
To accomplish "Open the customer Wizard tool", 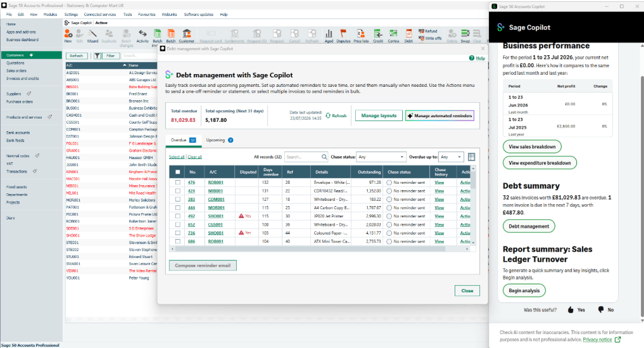I will (93, 35).
